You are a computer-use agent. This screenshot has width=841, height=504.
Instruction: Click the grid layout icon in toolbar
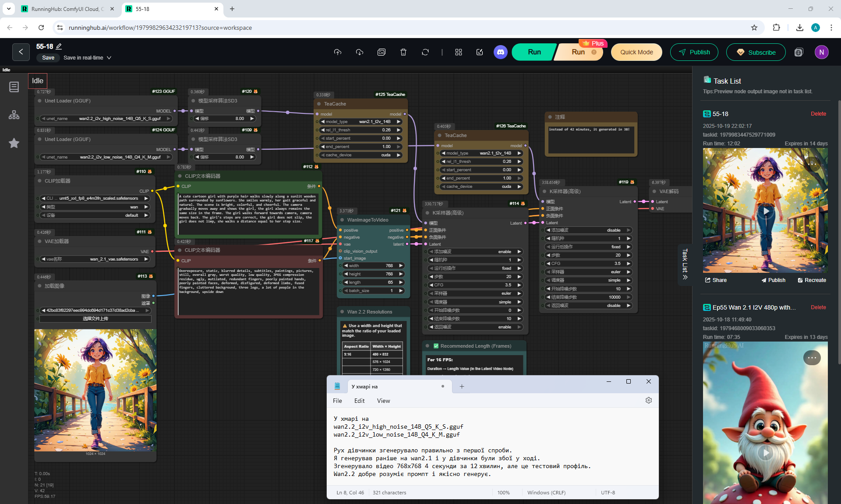pos(458,52)
